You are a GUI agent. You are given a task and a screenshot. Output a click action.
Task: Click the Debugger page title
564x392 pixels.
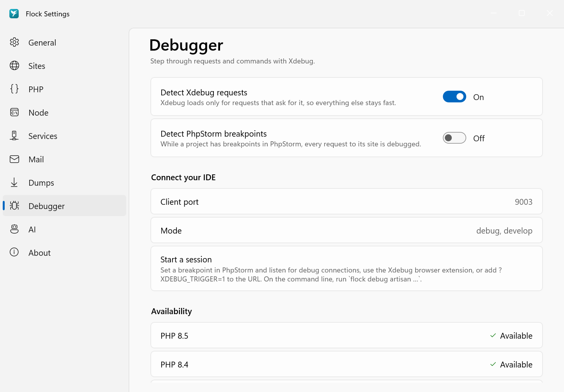pyautogui.click(x=186, y=45)
